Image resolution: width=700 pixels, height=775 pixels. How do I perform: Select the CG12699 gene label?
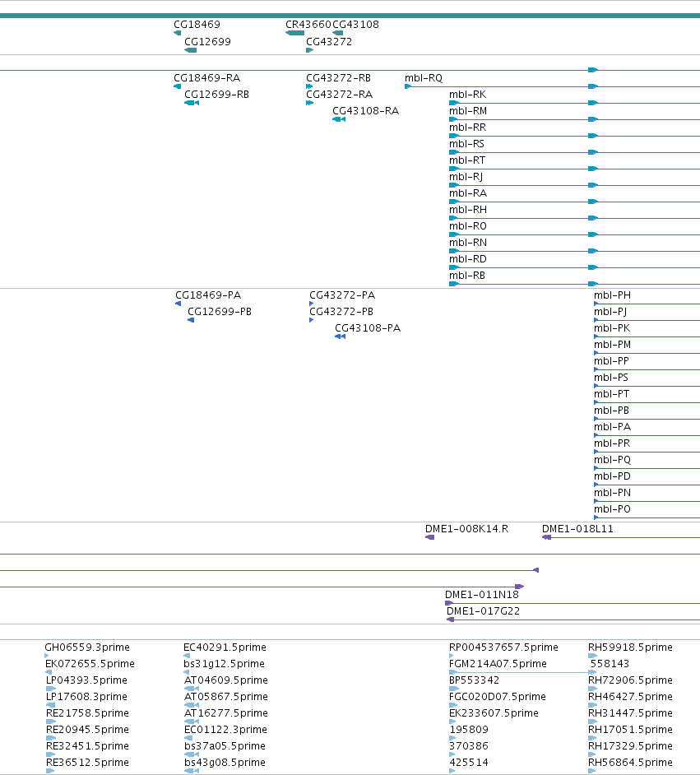207,41
